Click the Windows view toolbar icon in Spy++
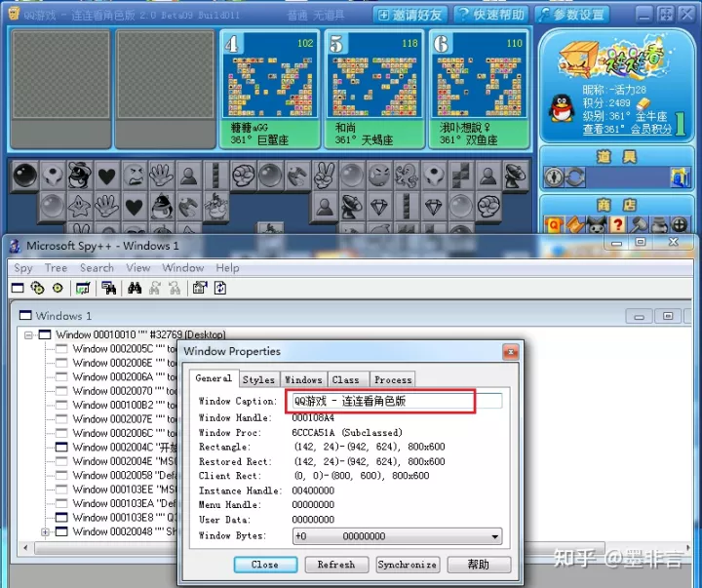The image size is (702, 588). [x=18, y=288]
